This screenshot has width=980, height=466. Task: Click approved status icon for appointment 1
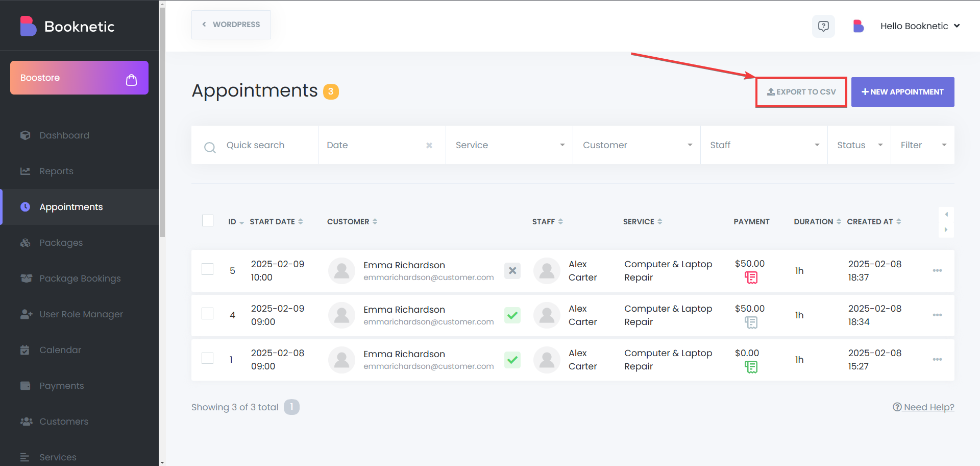[x=512, y=360]
